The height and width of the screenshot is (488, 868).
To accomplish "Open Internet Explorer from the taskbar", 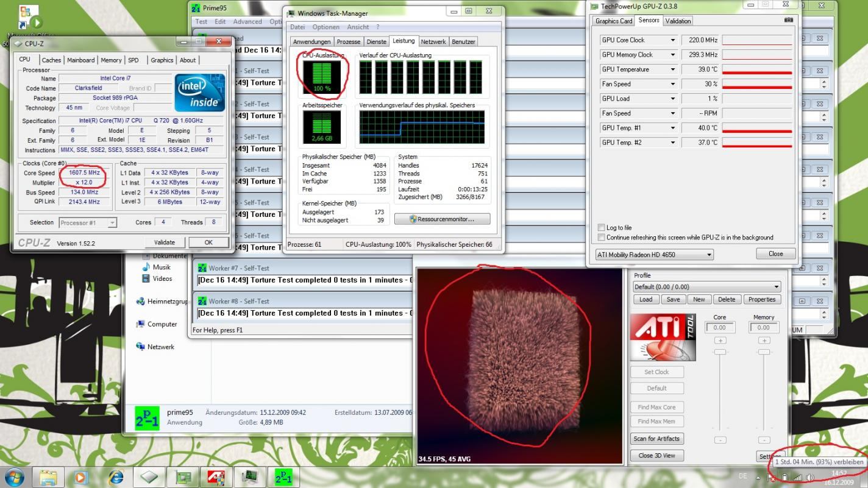I will click(x=115, y=476).
